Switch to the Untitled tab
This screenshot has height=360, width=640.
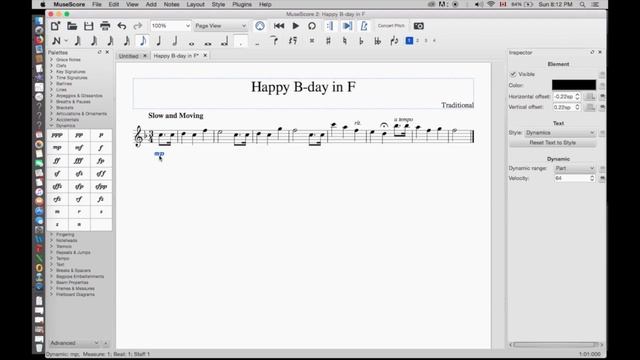click(129, 56)
